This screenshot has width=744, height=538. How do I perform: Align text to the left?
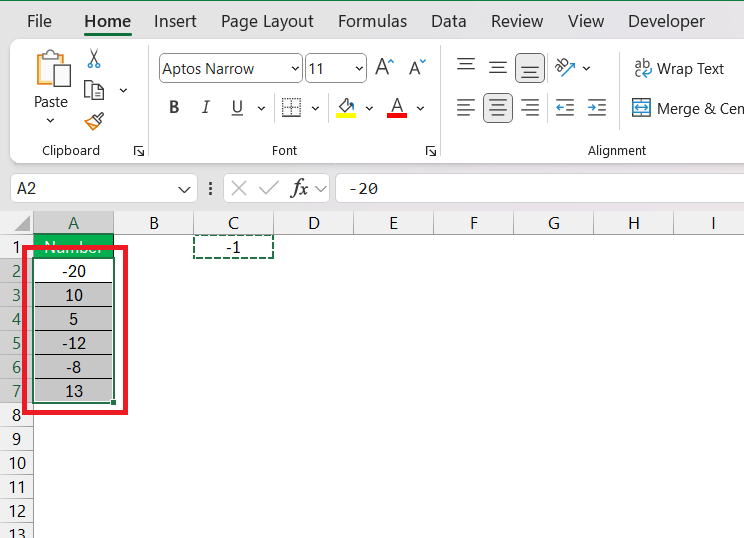pos(466,108)
